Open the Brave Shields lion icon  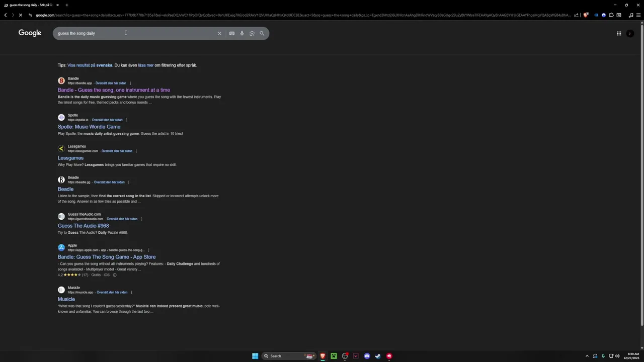tap(586, 15)
